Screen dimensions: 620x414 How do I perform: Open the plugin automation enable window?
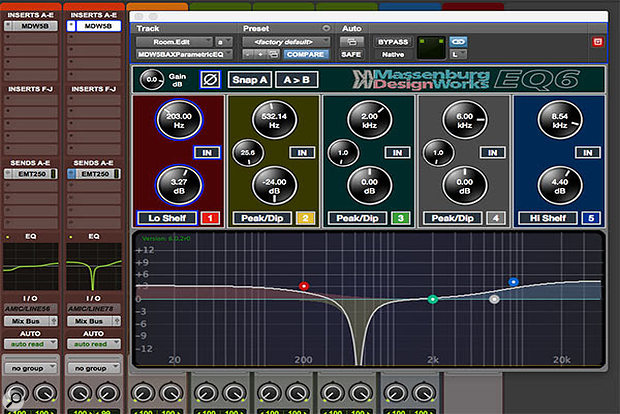click(x=352, y=42)
